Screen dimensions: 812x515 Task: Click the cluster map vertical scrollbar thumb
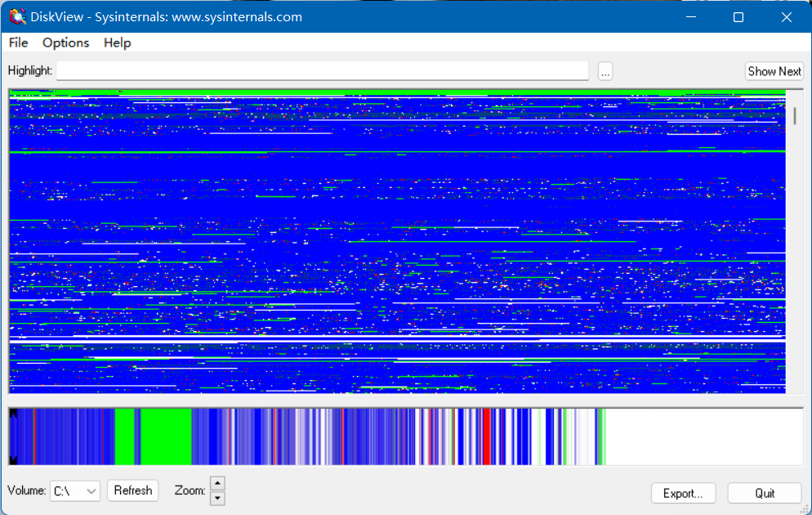click(x=795, y=115)
